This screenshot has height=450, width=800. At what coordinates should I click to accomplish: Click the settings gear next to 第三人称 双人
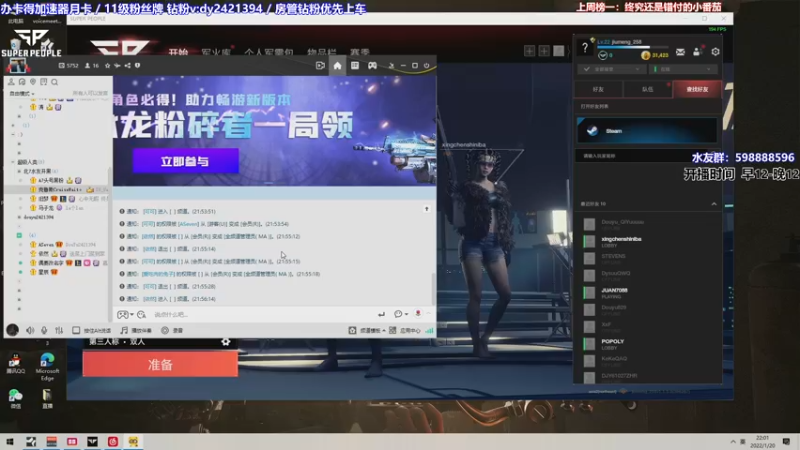pyautogui.click(x=226, y=342)
